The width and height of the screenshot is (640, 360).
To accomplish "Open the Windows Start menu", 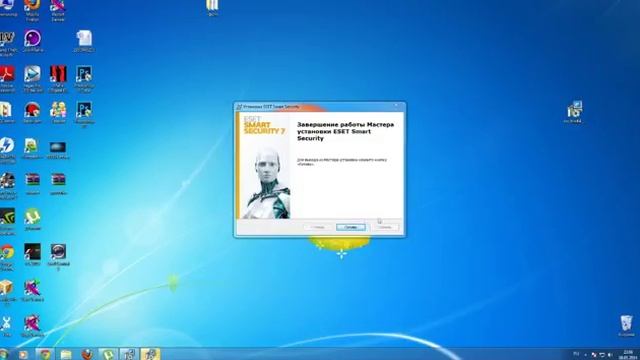I will coord(4,354).
